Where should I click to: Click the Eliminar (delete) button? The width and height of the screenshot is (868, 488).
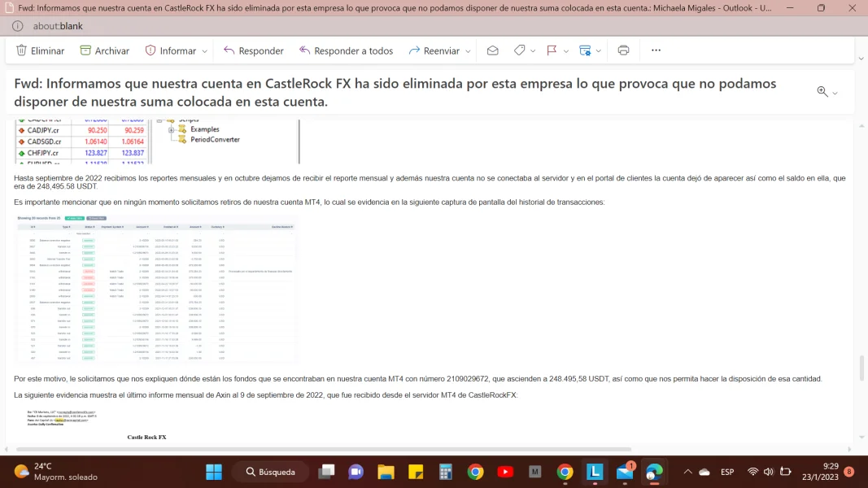tap(41, 50)
